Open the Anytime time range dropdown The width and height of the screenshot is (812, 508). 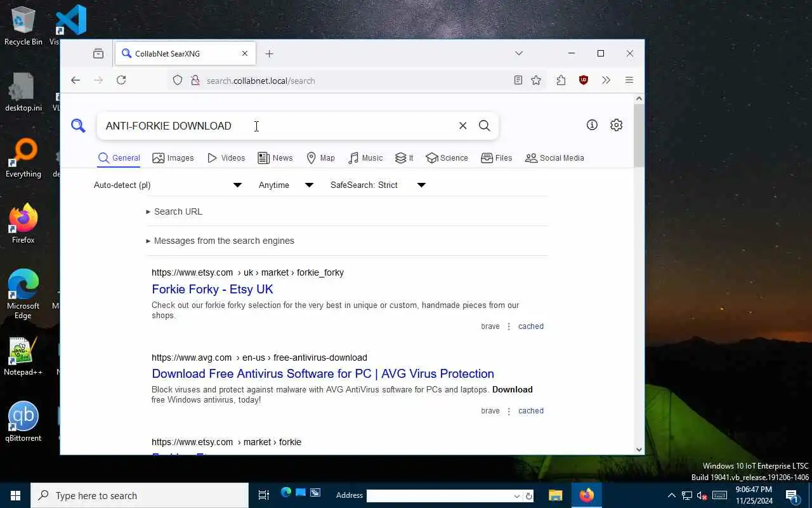coord(286,185)
